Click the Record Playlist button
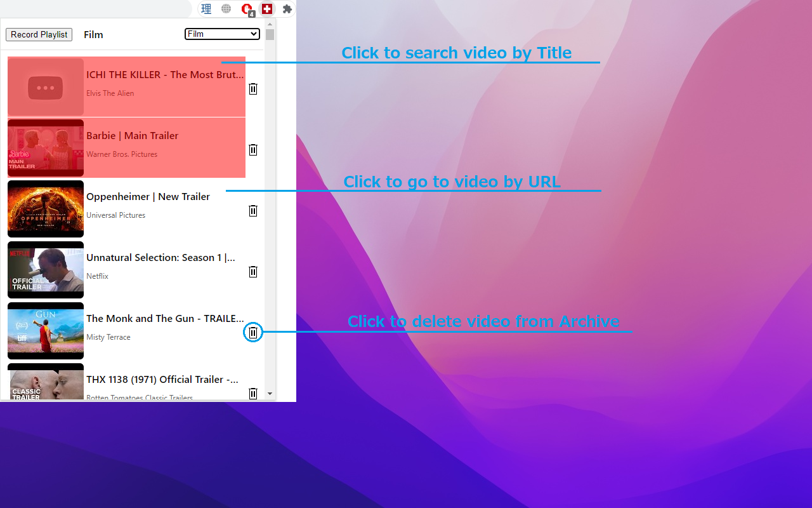 (x=39, y=34)
